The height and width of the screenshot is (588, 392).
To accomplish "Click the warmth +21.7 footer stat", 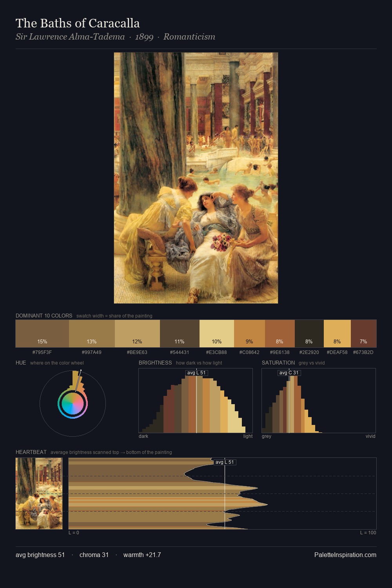I will pos(142,555).
